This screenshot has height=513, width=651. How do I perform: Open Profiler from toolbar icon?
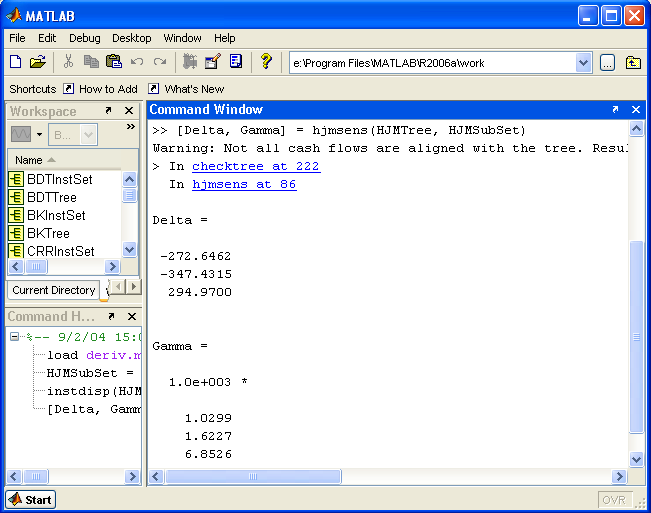click(x=236, y=62)
